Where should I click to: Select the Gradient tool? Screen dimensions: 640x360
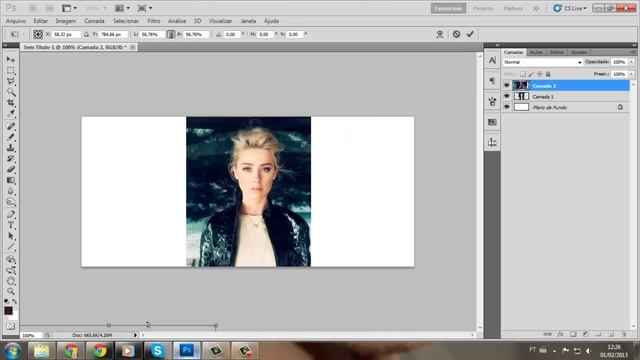[11, 180]
